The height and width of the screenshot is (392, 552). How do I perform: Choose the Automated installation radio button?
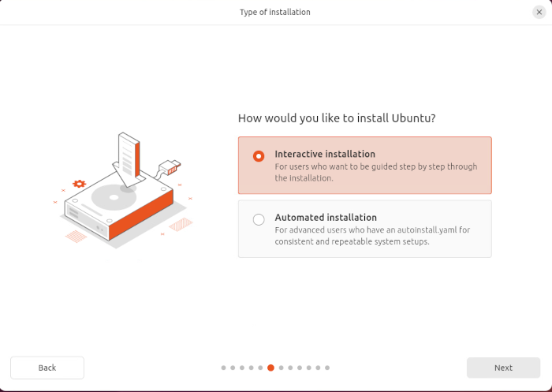(x=259, y=220)
